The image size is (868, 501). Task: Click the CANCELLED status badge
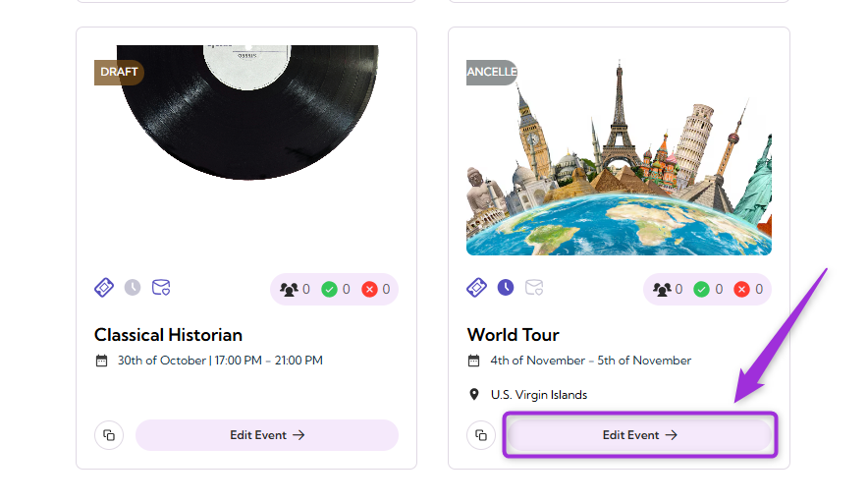tap(491, 73)
